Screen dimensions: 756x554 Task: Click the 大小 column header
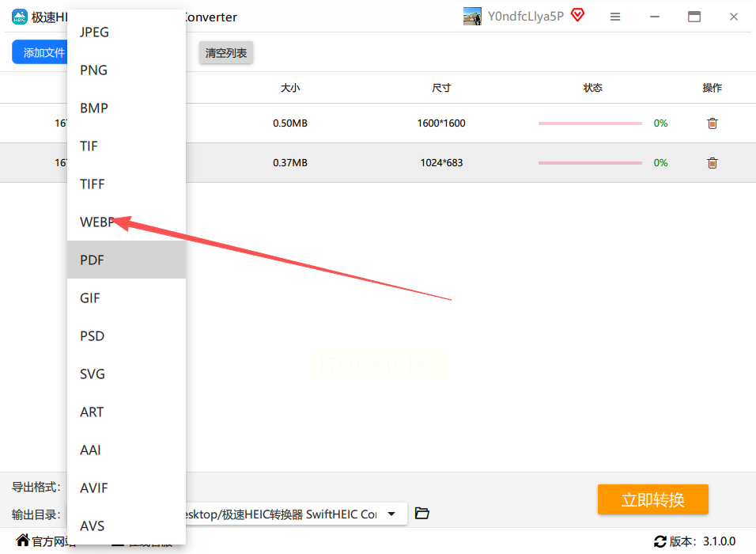point(290,88)
